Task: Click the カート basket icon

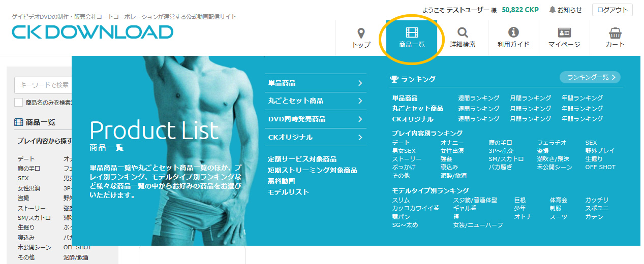Action: point(615,33)
